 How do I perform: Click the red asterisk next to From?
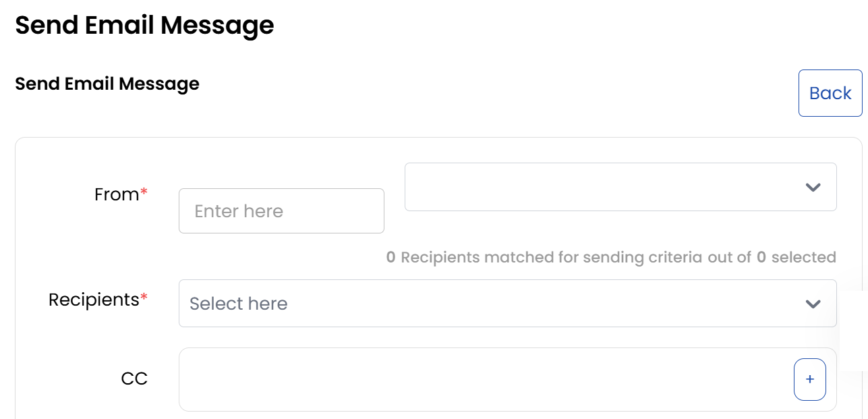pyautogui.click(x=146, y=190)
